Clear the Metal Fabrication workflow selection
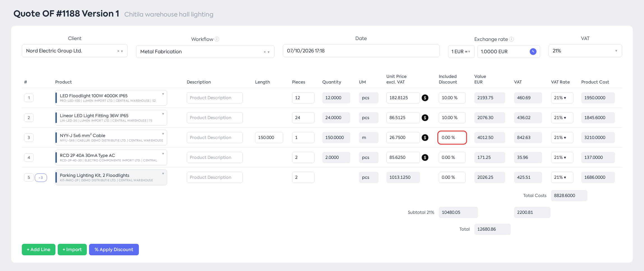The image size is (644, 271). coord(265,52)
